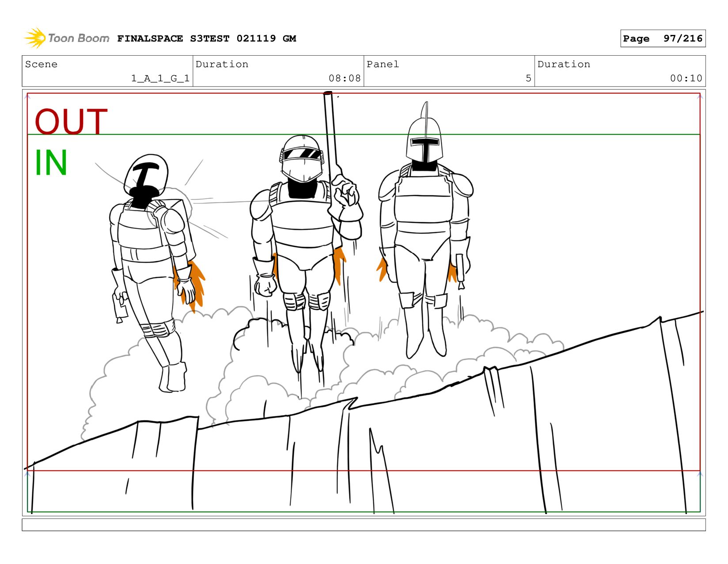Viewport: 728px width, 564px height.
Task: Select the scene duration value 08:08
Action: pos(345,78)
